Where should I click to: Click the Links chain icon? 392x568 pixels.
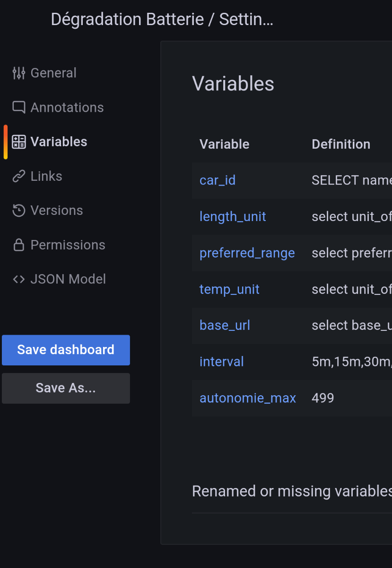click(18, 176)
